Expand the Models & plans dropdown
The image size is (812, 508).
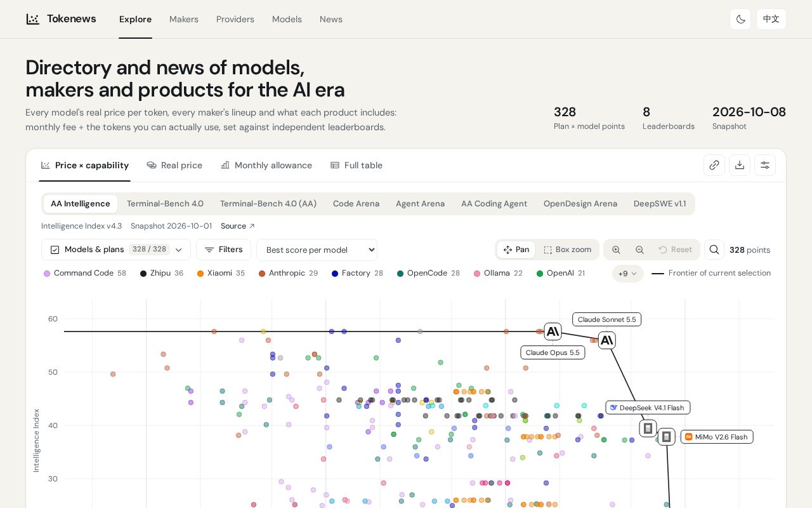[x=116, y=250]
